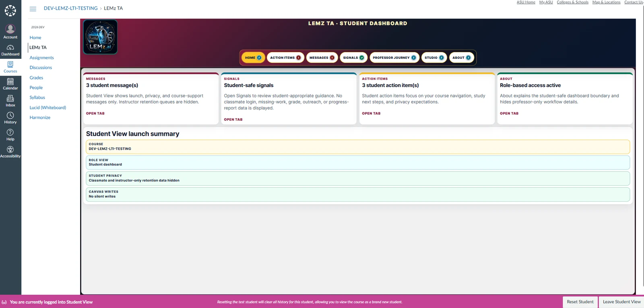Click the DEV-LEMZ-LTI-TESTING breadcrumb link

[70, 8]
